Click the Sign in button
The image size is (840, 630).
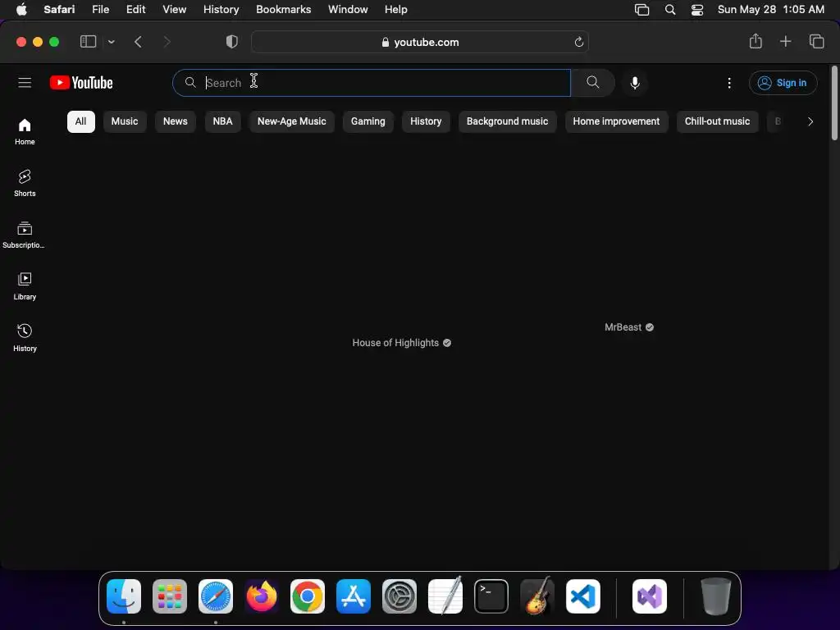tap(783, 83)
